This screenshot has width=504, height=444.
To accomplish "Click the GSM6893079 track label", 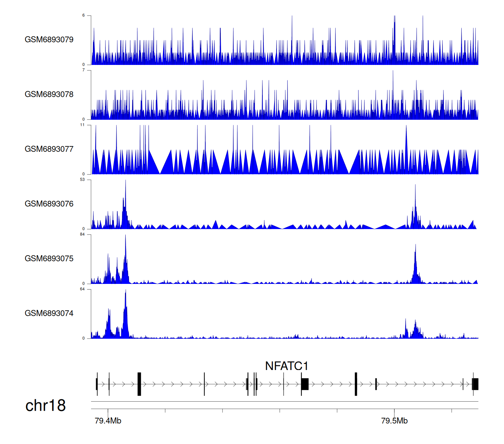I will click(49, 40).
